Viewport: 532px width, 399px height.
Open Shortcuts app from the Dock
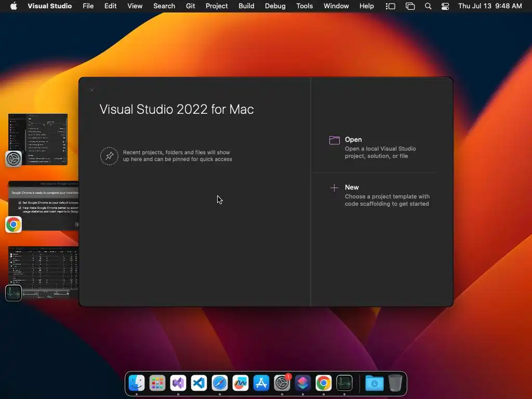coord(303,383)
